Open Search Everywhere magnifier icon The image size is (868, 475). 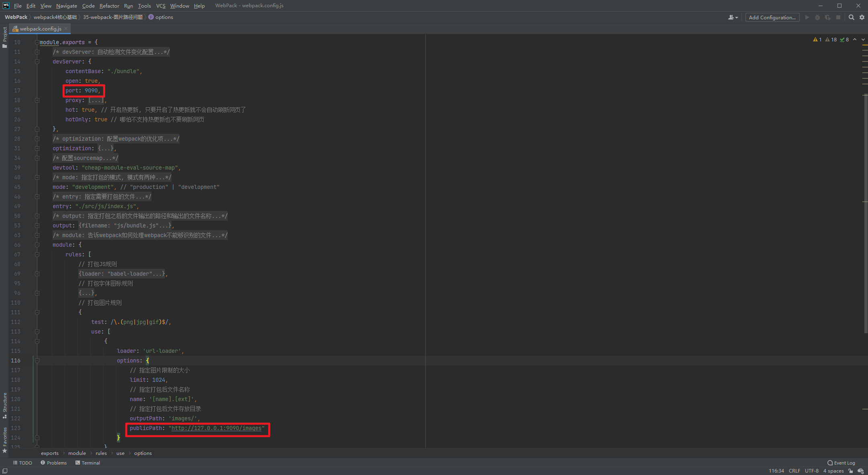coord(852,17)
